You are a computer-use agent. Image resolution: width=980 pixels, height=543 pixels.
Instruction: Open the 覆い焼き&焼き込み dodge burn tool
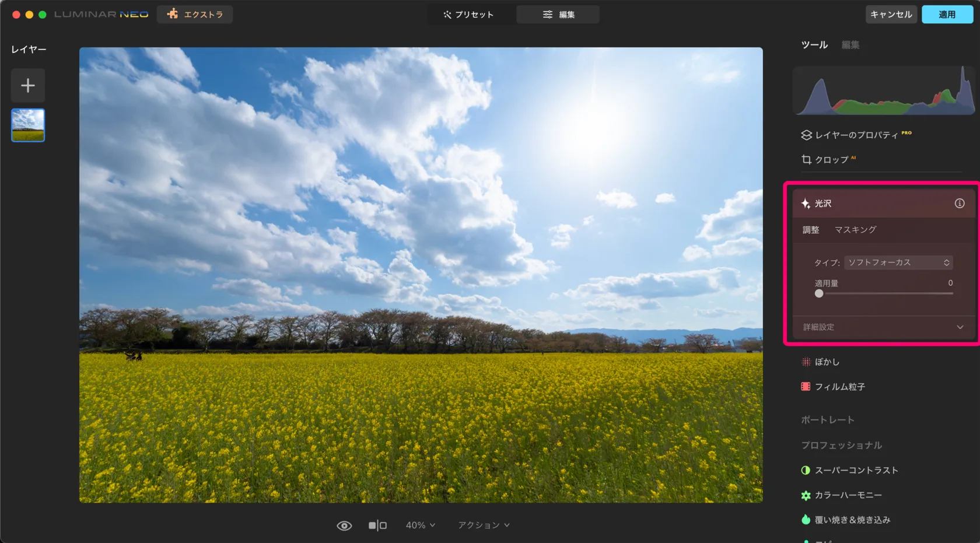pyautogui.click(x=852, y=520)
